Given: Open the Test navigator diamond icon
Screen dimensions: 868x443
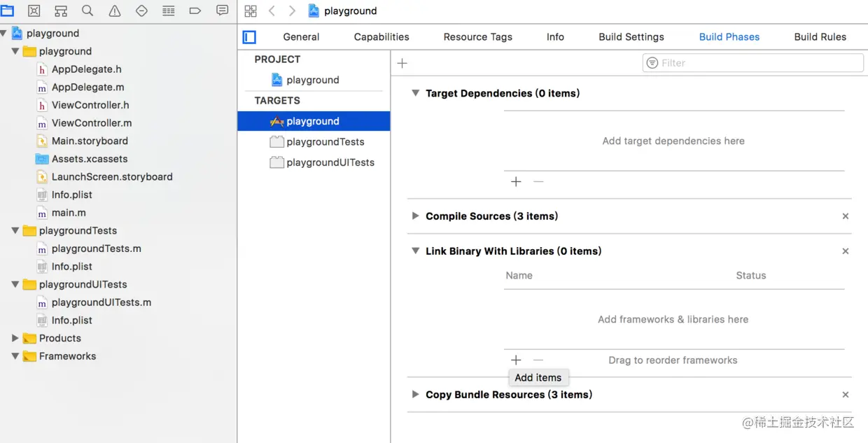Looking at the screenshot, I should (x=141, y=10).
